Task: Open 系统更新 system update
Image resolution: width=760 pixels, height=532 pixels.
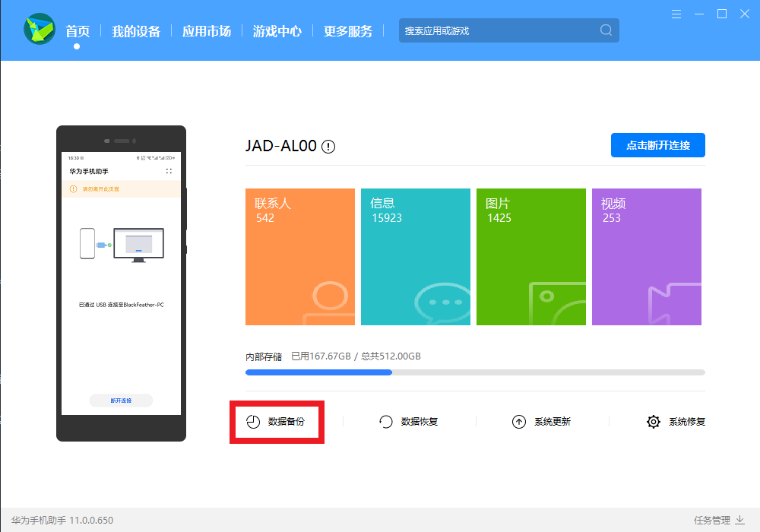Action: (x=541, y=422)
